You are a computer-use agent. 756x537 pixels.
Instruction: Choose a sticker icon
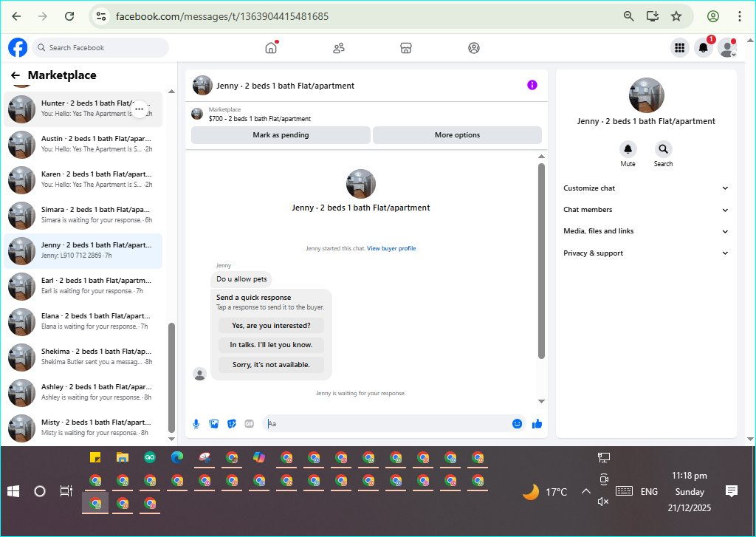232,424
